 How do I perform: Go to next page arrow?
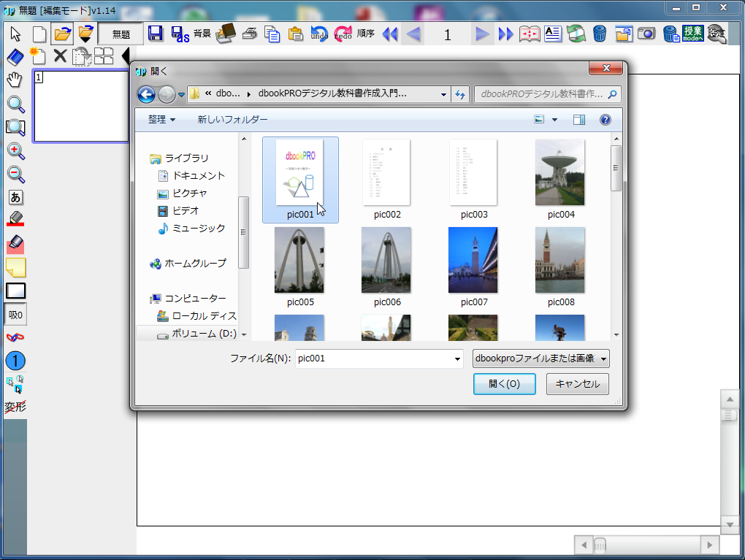click(482, 34)
